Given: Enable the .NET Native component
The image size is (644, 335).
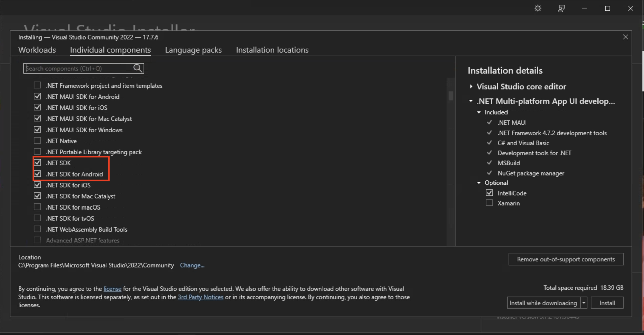Looking at the screenshot, I should coord(37,140).
